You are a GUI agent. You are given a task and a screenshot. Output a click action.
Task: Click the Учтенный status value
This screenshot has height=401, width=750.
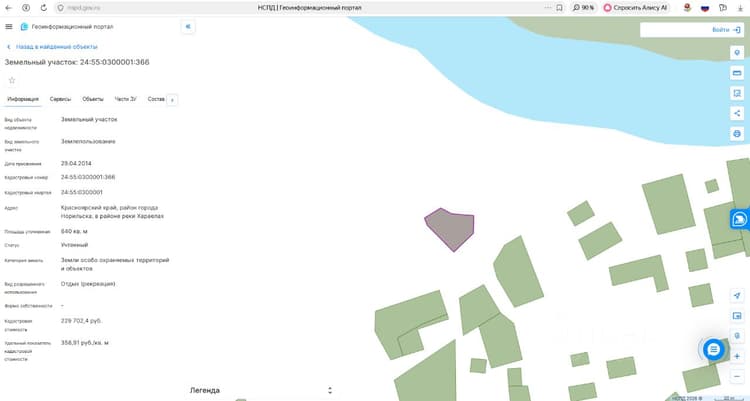(75, 245)
